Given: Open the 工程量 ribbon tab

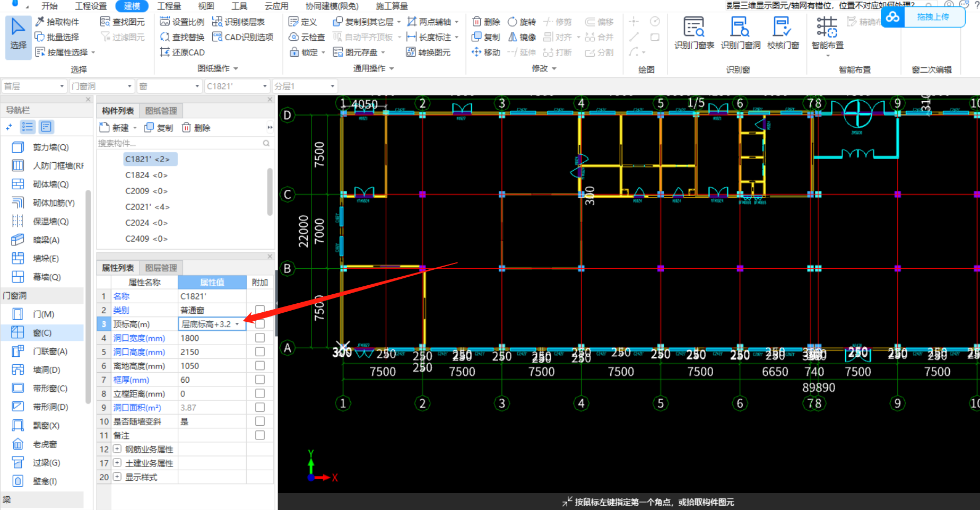Looking at the screenshot, I should 169,6.
